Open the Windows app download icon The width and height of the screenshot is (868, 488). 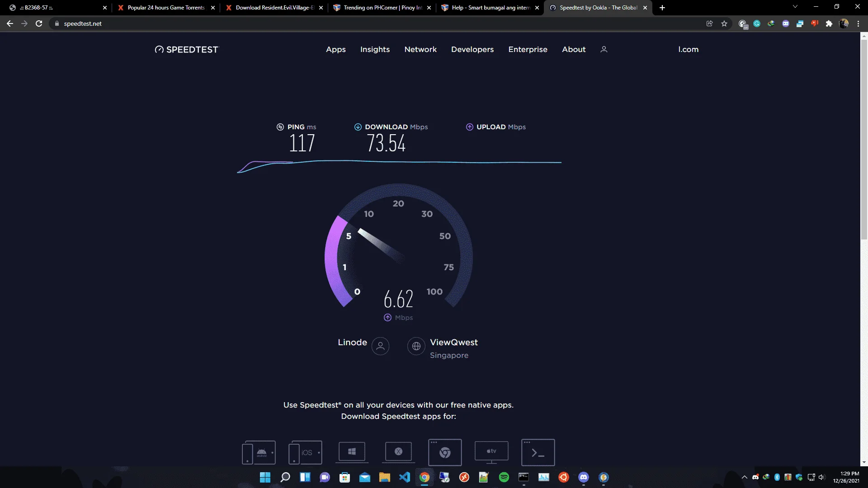click(x=352, y=452)
